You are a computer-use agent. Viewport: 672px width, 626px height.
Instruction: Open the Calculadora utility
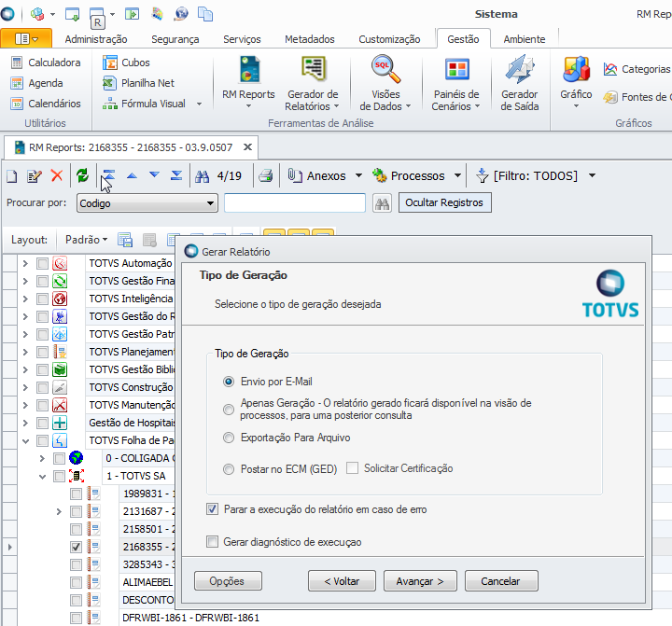tap(46, 63)
